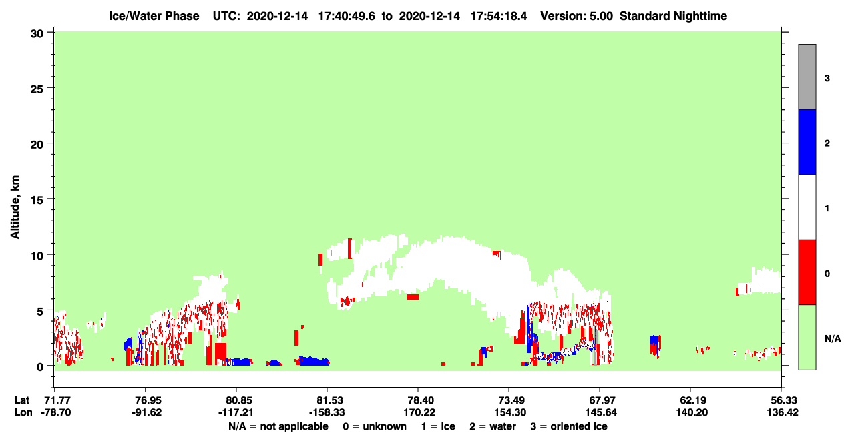
Task: Click the 'Lat' row label
Action: coord(22,400)
